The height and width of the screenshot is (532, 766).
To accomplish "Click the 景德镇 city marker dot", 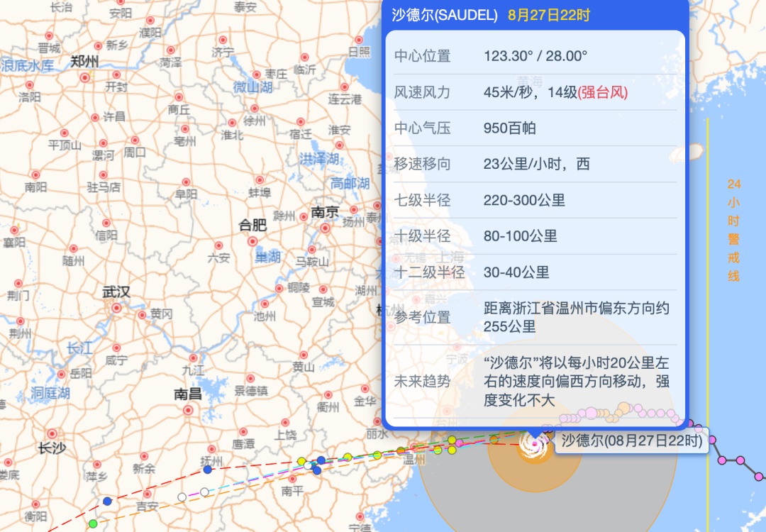I will click(250, 379).
